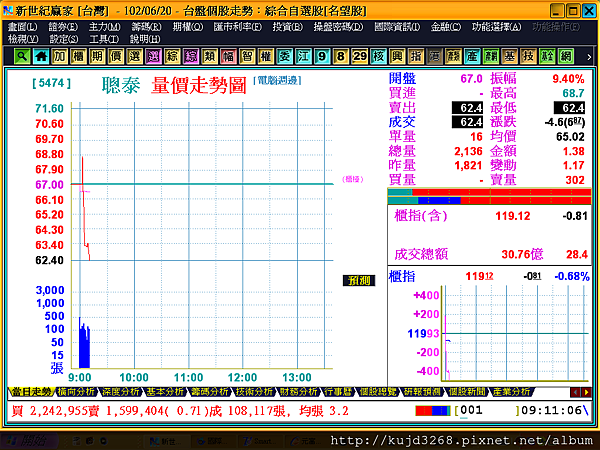Switch to the 研報預測 tab
The height and width of the screenshot is (450, 600).
(421, 392)
